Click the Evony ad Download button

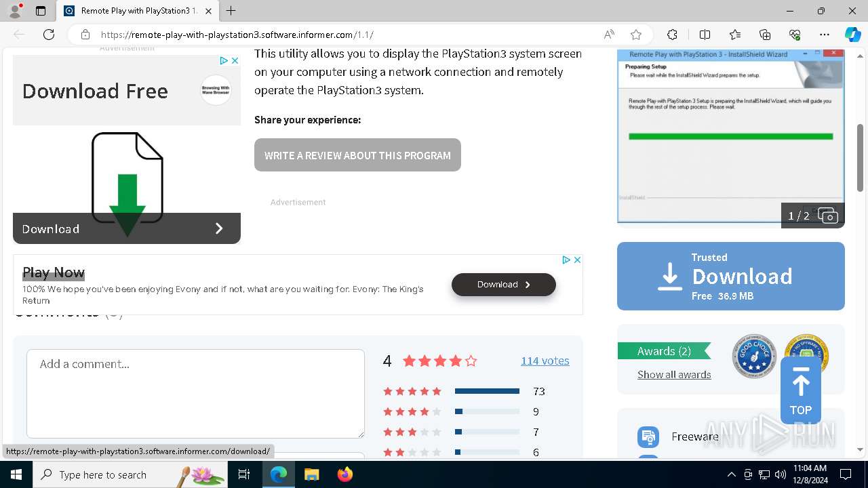coord(504,285)
